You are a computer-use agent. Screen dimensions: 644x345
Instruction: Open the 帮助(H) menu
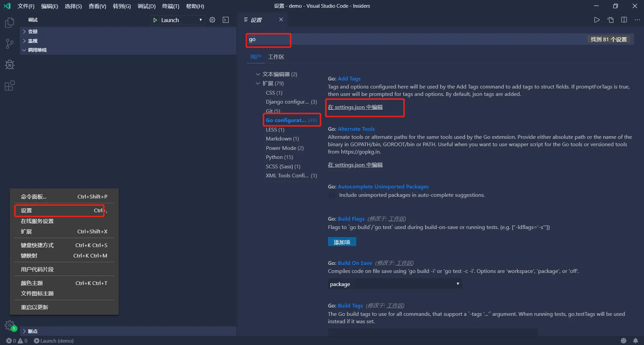tap(195, 6)
